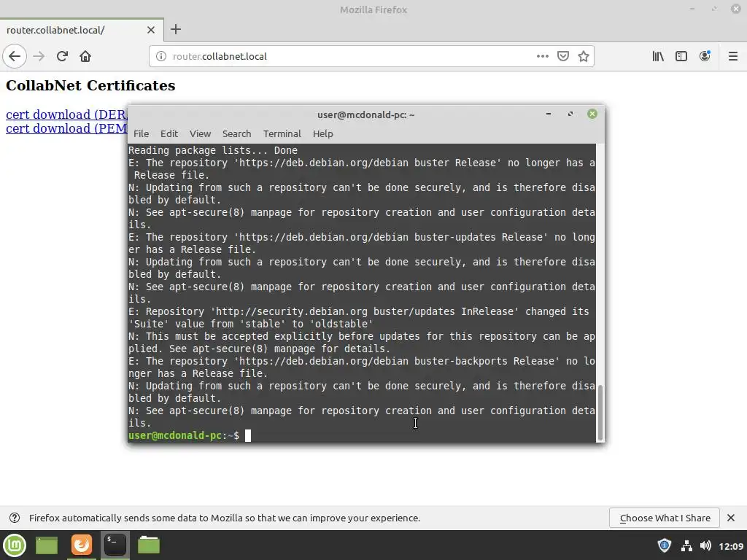This screenshot has width=747, height=560.
Task: Open the volume tray icon
Action: coord(705,545)
